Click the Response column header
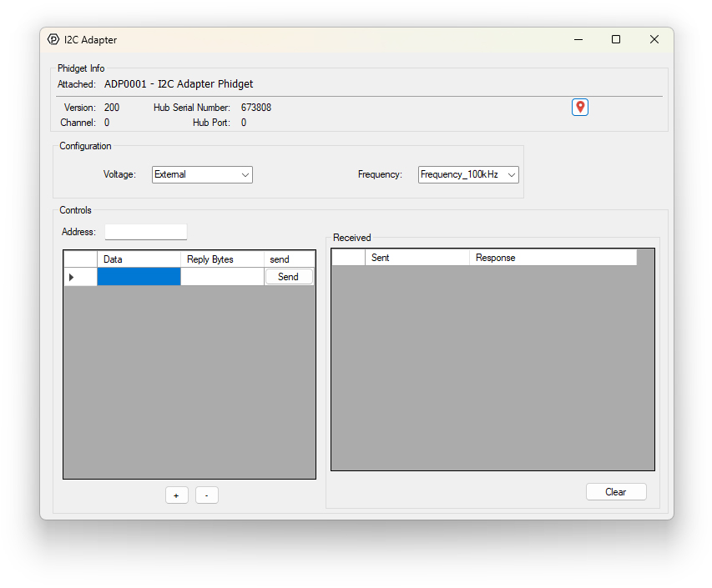Viewport: 712px width, 588px height. click(x=552, y=258)
